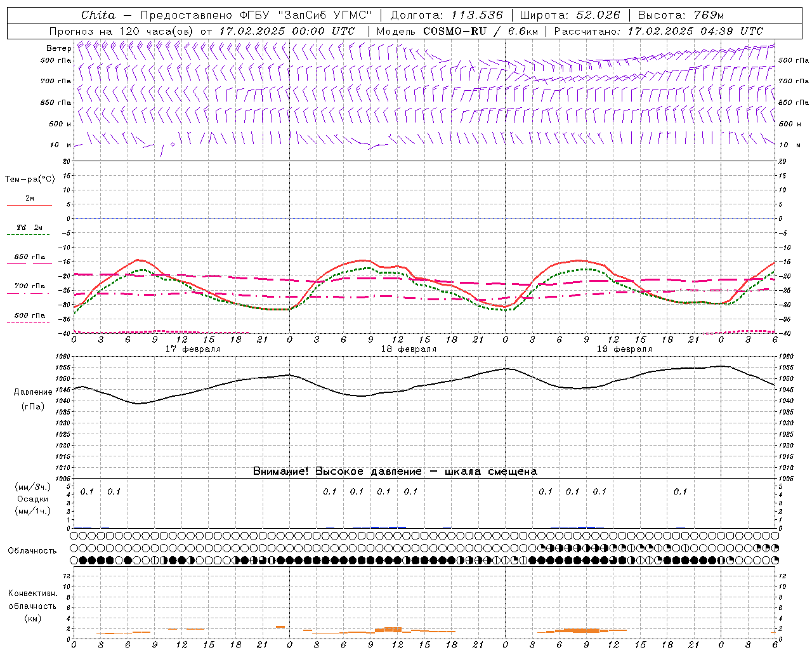Click the 12 tick on left convective cloud axis
Image resolution: width=812 pixels, height=650 pixels.
pos(67,576)
